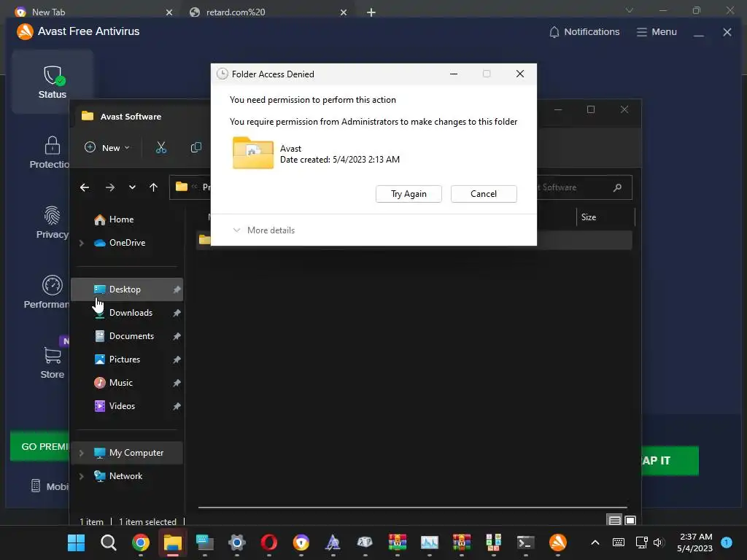
Task: Switch to details view layout icon
Action: [x=614, y=521]
